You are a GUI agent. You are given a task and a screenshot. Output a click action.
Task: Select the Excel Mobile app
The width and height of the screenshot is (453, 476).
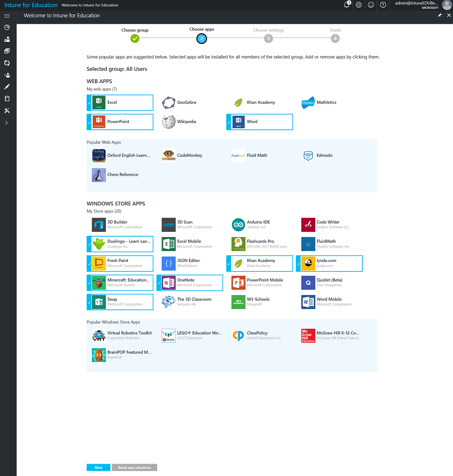click(x=190, y=244)
